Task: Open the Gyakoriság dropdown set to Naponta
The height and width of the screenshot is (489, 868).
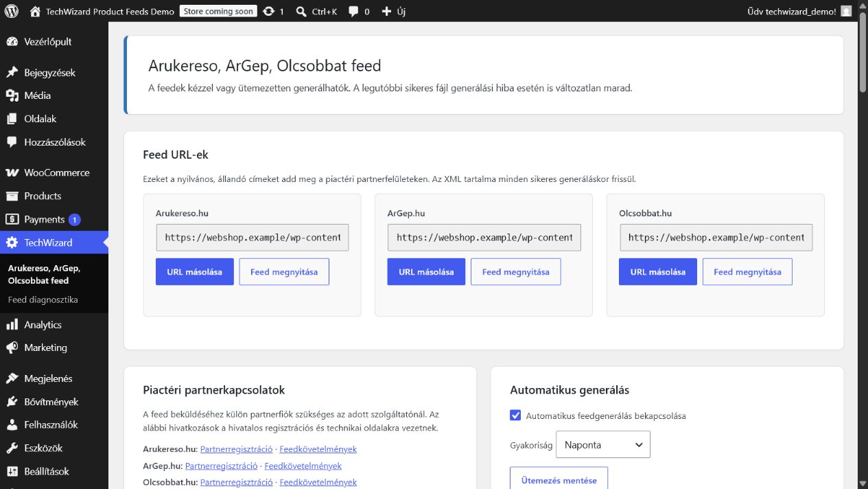Action: (x=602, y=445)
